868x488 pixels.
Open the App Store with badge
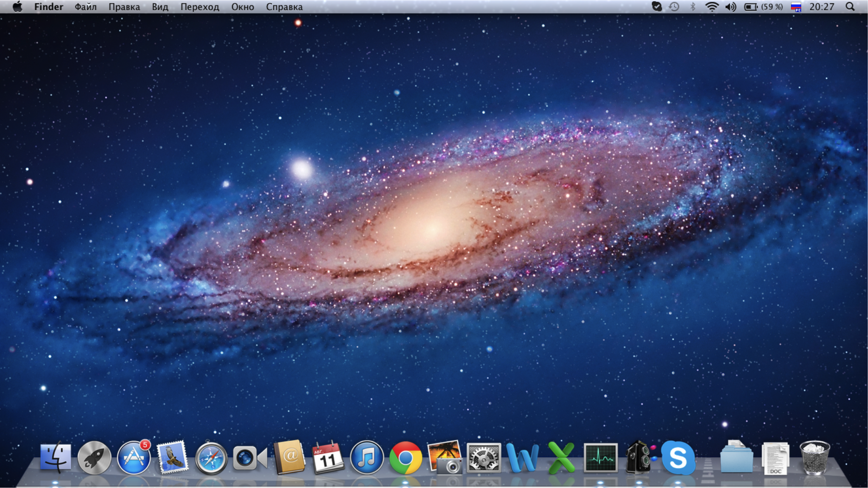(134, 458)
